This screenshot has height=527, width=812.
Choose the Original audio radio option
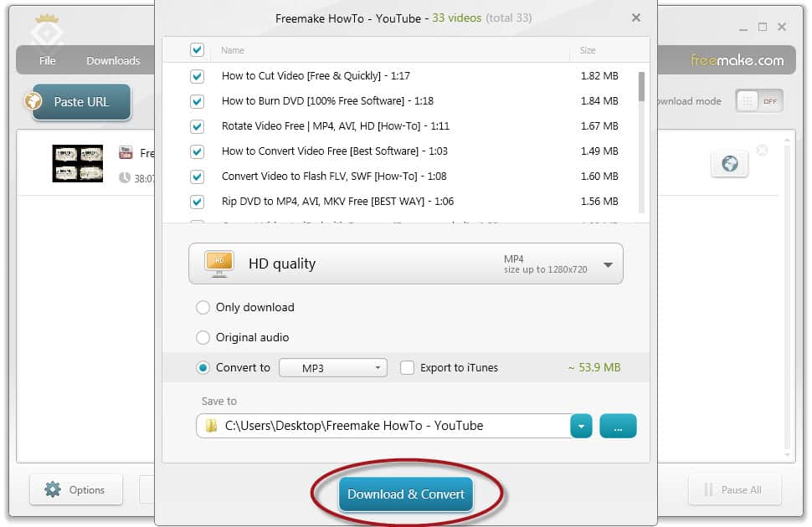(x=203, y=337)
